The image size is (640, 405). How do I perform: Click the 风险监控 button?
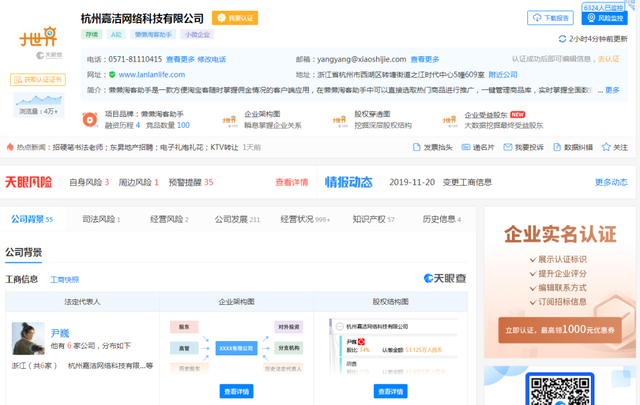pyautogui.click(x=604, y=18)
